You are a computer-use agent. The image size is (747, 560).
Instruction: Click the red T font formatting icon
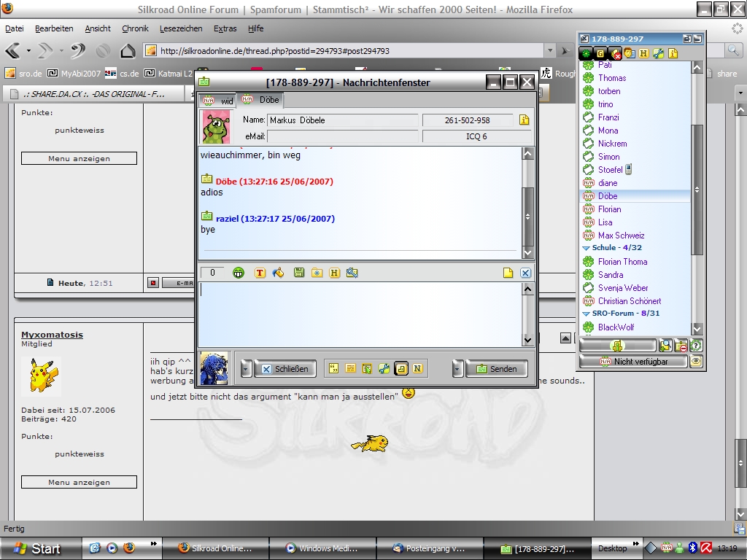(x=260, y=273)
